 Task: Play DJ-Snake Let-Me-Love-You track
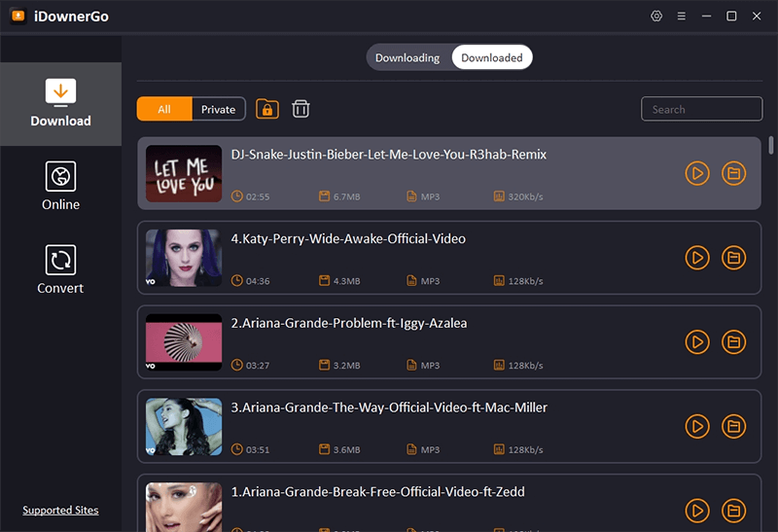(697, 173)
